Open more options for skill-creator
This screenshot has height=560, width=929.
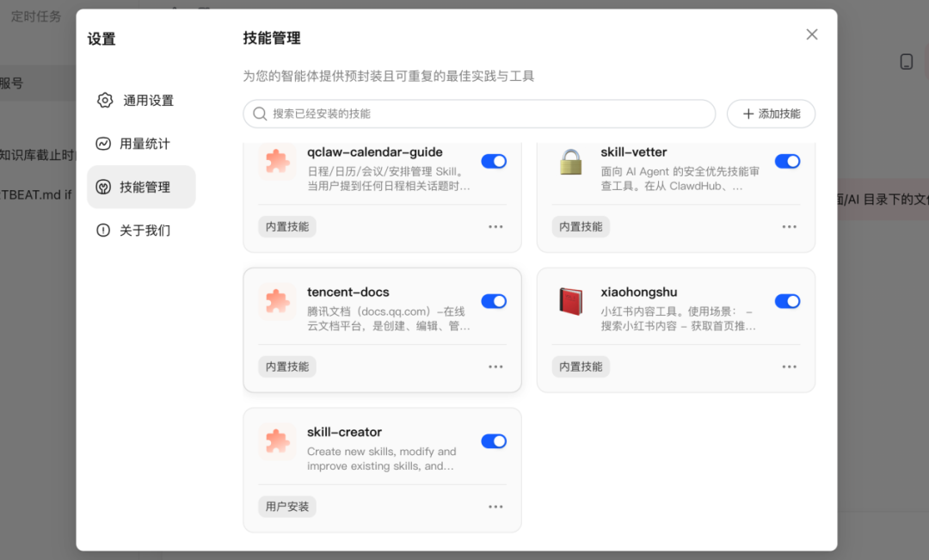(495, 507)
